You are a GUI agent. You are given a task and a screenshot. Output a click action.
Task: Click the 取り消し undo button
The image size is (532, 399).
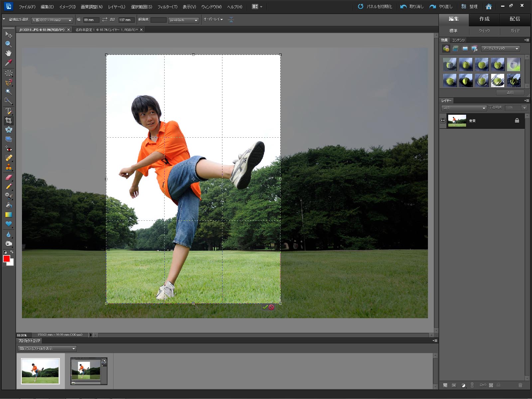412,7
